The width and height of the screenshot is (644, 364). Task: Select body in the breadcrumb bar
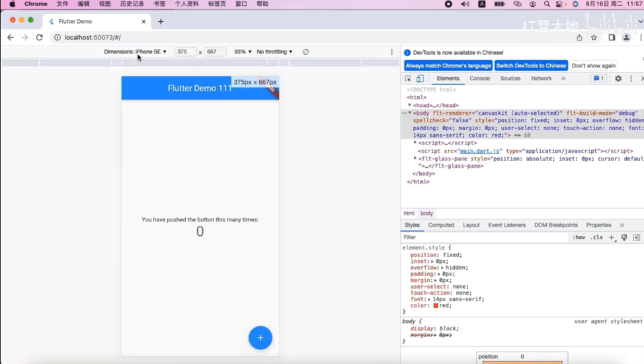[x=426, y=213]
